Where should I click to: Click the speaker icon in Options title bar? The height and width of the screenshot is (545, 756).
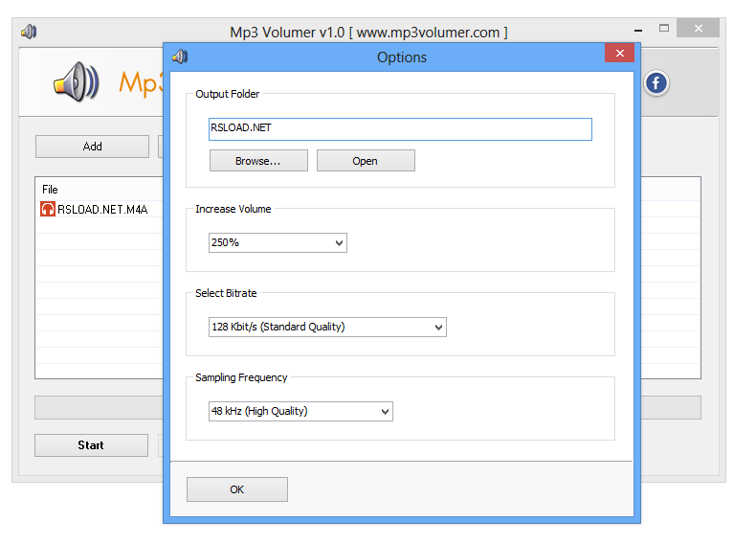[x=180, y=57]
